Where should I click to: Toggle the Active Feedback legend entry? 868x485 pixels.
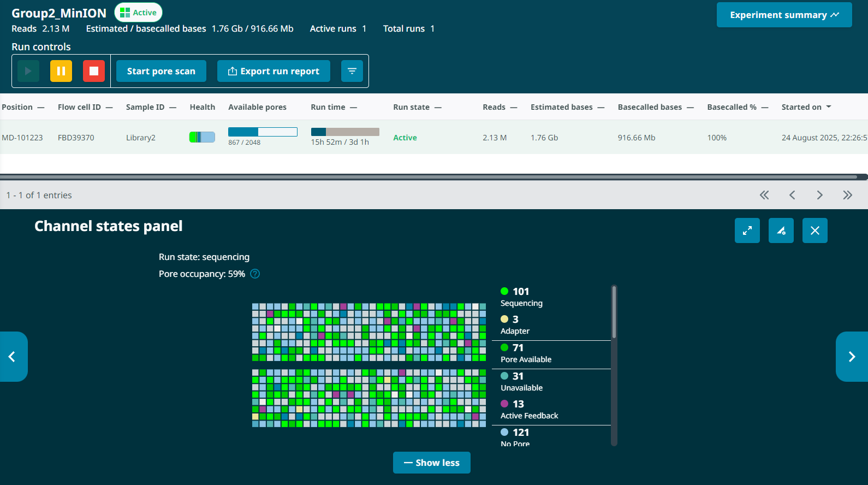click(528, 410)
